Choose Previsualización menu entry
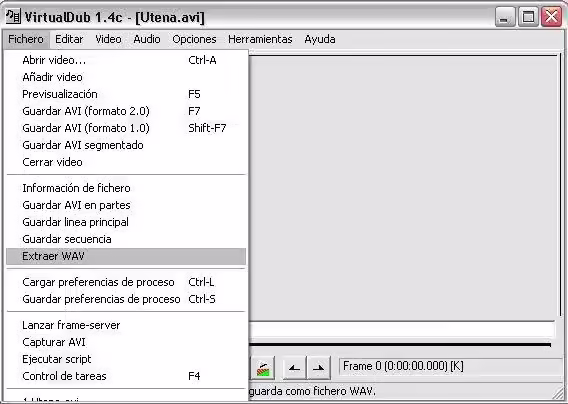568x404 pixels. click(x=126, y=94)
